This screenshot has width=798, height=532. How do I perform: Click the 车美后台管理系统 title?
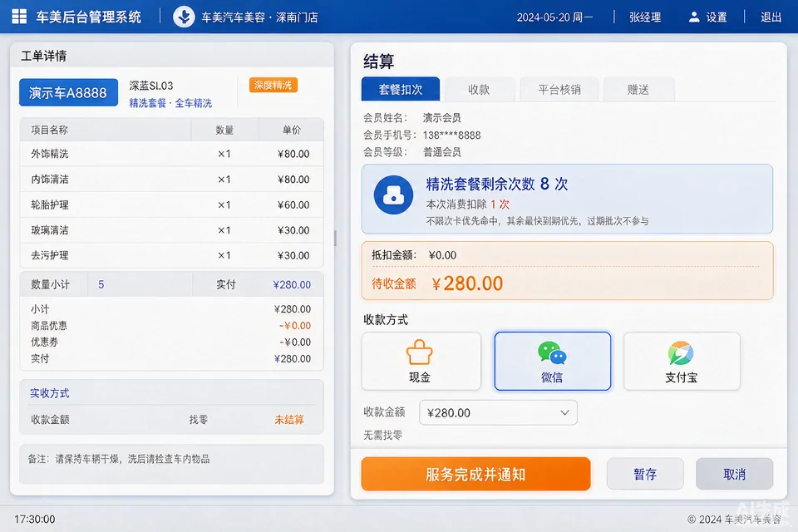(89, 17)
